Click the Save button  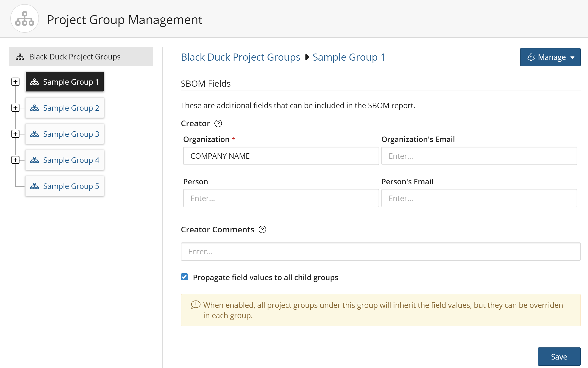[559, 357]
